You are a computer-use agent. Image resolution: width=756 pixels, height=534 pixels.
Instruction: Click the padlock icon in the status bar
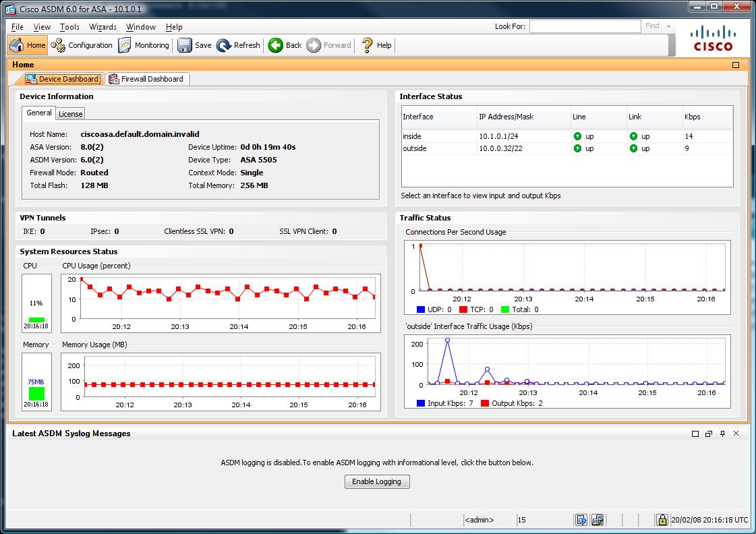point(662,520)
